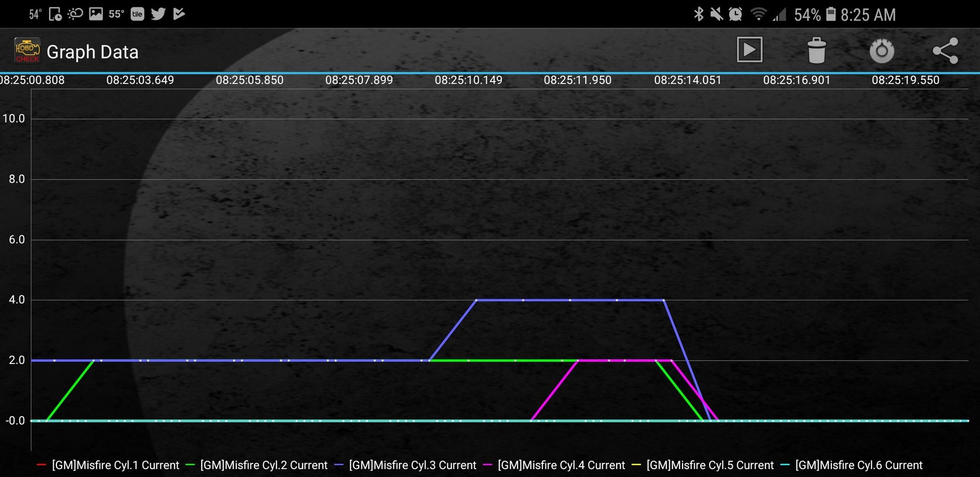This screenshot has height=477, width=980.
Task: Share the graph using the share icon
Action: tap(946, 51)
